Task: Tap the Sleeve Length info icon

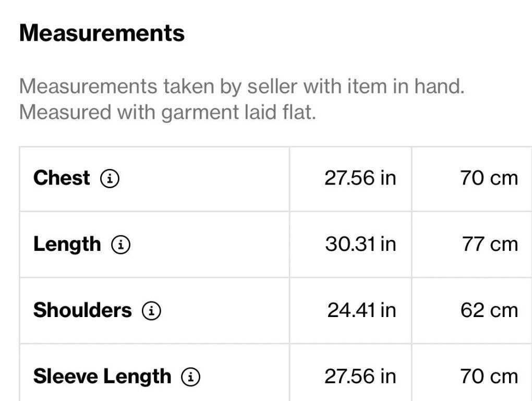Action: point(191,376)
